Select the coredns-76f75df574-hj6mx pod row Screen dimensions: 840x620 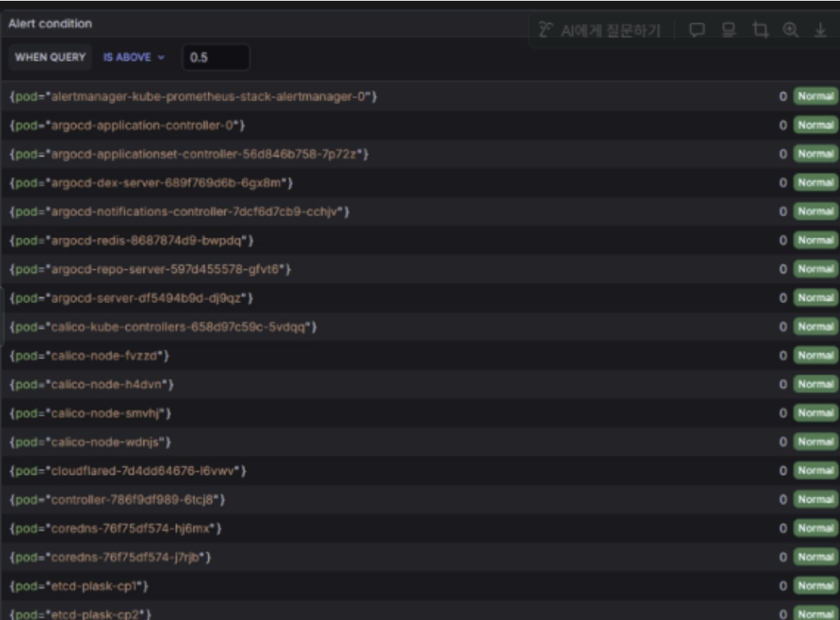tap(116, 528)
